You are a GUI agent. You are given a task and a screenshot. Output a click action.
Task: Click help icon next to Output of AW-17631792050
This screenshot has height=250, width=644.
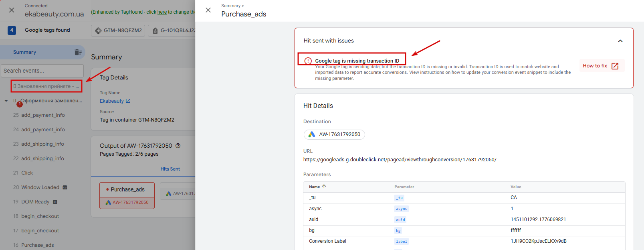[178, 146]
